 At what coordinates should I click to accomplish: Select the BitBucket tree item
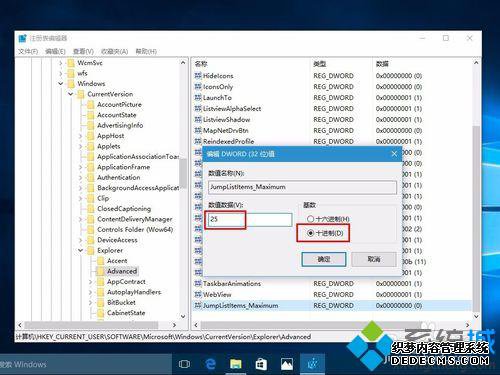[x=121, y=302]
